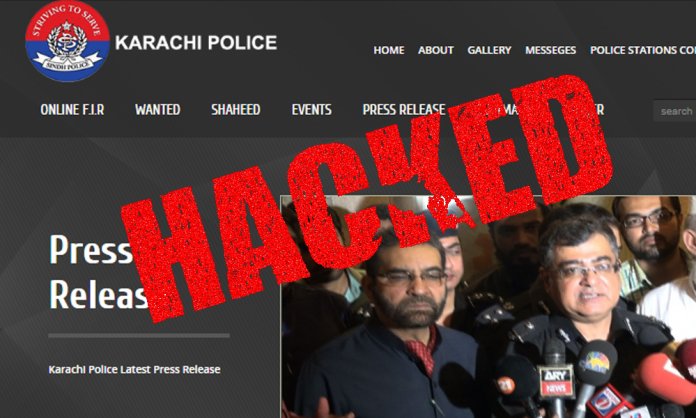This screenshot has width=696, height=418.
Task: Click the red HACKED stamp overlay
Action: click(x=368, y=198)
